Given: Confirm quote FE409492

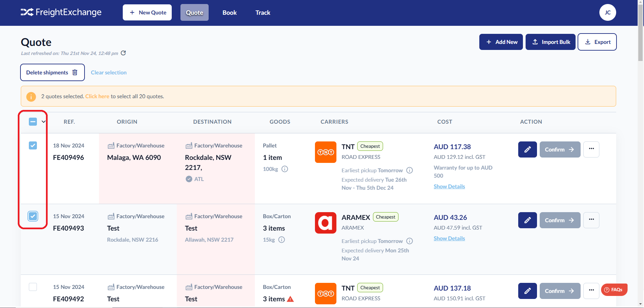Looking at the screenshot, I should pyautogui.click(x=560, y=291).
